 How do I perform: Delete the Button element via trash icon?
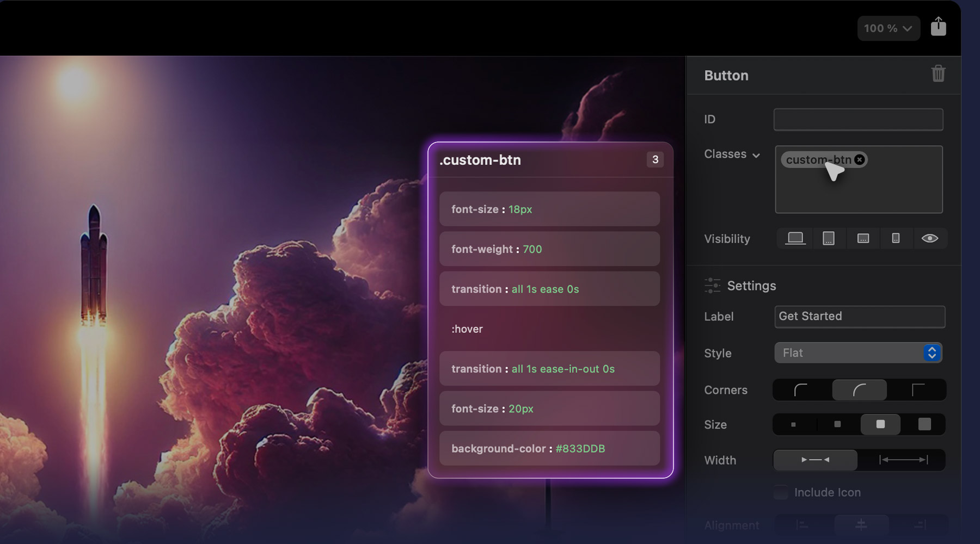coord(939,74)
